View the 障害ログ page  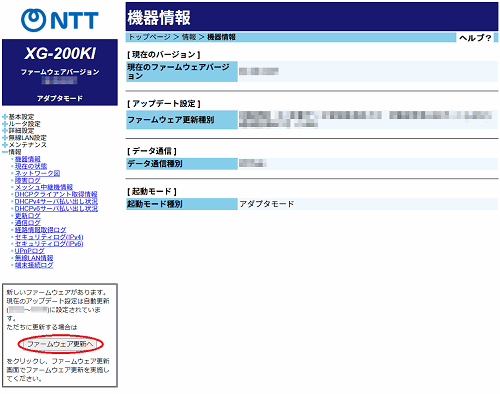(28, 180)
